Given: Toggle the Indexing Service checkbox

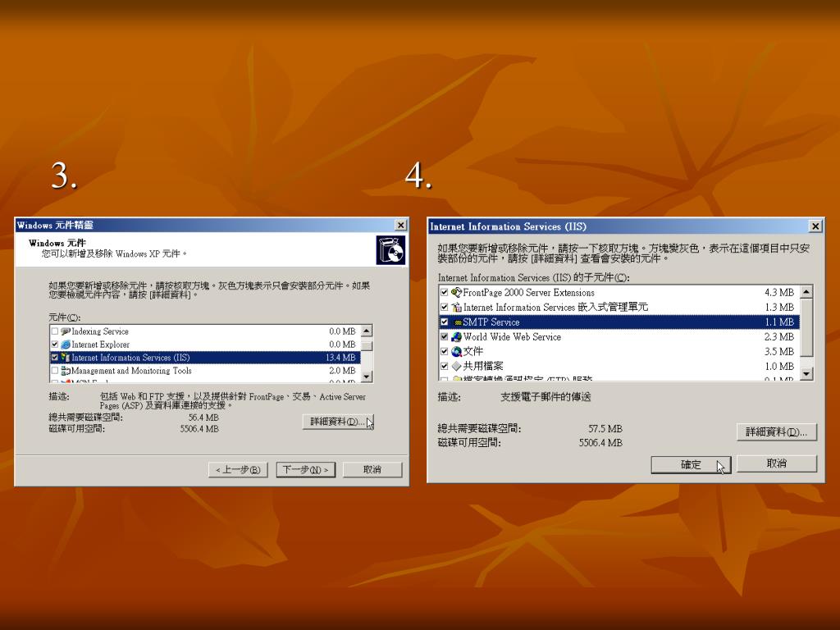Looking at the screenshot, I should click(55, 331).
